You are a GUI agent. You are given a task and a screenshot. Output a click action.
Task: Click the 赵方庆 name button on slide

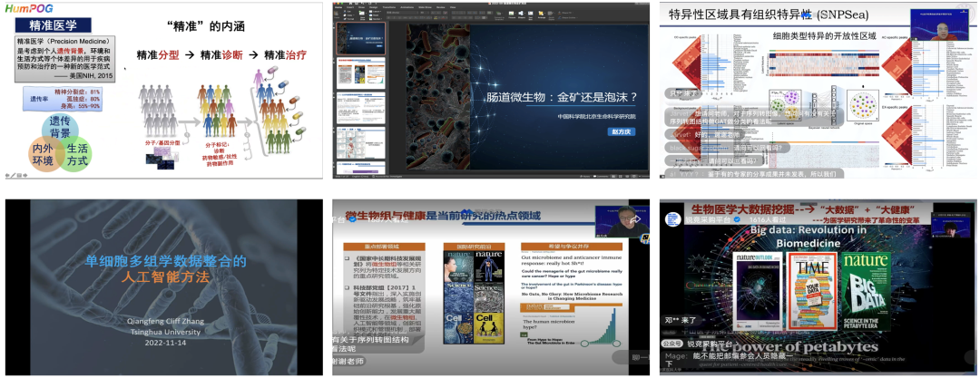pos(619,130)
